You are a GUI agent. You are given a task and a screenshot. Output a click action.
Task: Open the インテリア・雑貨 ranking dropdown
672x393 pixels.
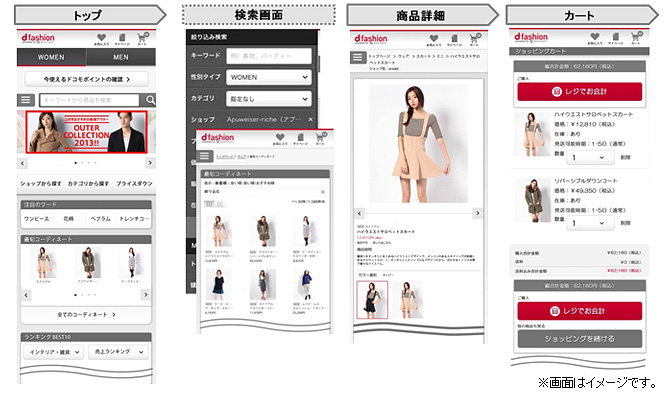[53, 352]
